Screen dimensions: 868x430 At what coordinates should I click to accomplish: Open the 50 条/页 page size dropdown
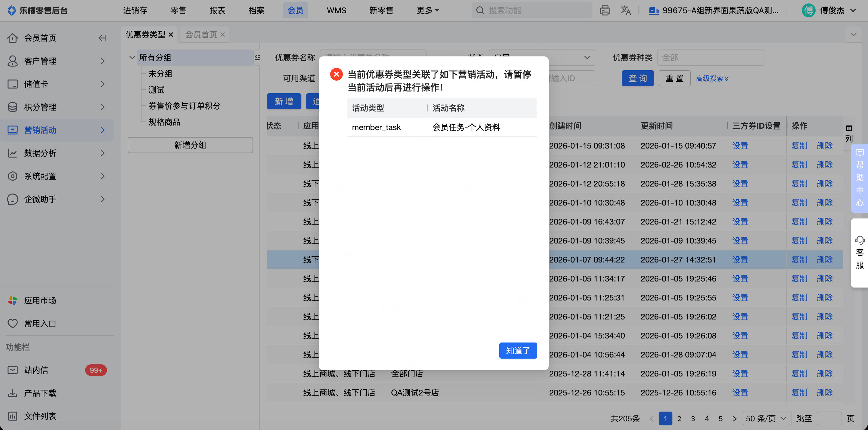pos(766,418)
